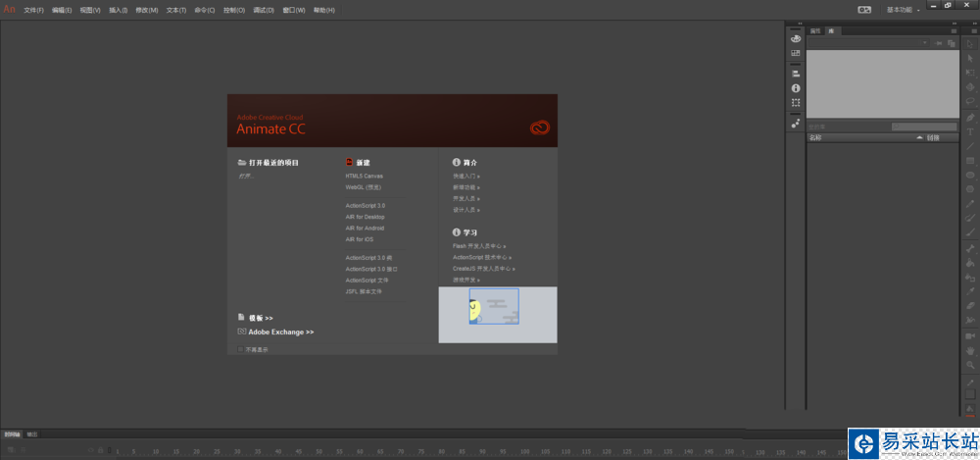
Task: Open the 编辑(E) menu
Action: pyautogui.click(x=62, y=10)
